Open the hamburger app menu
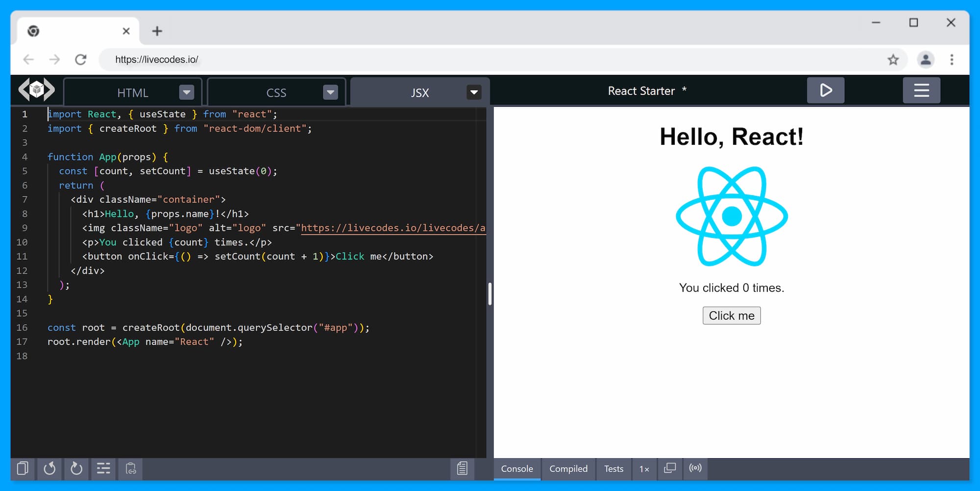 [921, 90]
